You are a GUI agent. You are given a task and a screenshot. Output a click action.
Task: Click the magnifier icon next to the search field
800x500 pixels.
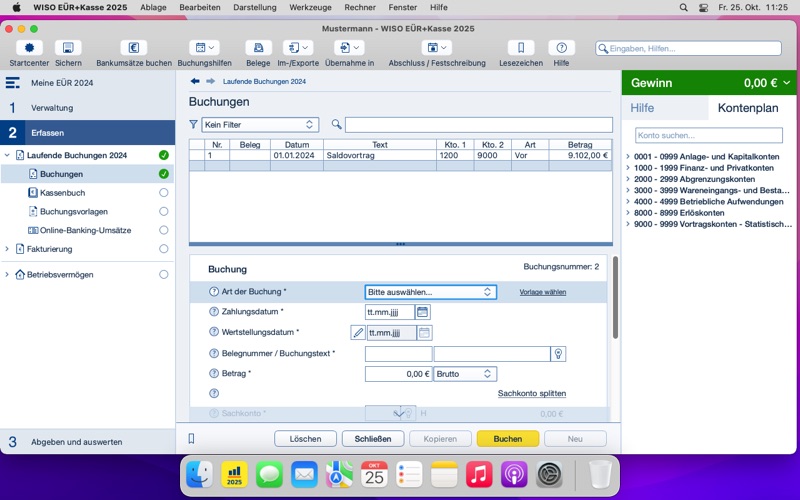point(336,124)
